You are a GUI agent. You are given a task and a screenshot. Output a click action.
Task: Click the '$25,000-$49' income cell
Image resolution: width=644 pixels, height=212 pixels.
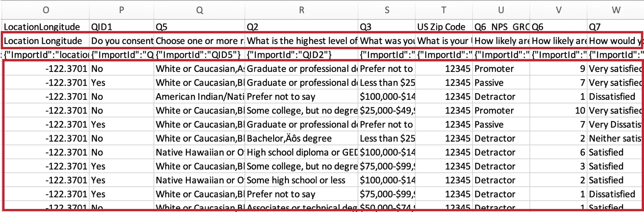pos(387,111)
